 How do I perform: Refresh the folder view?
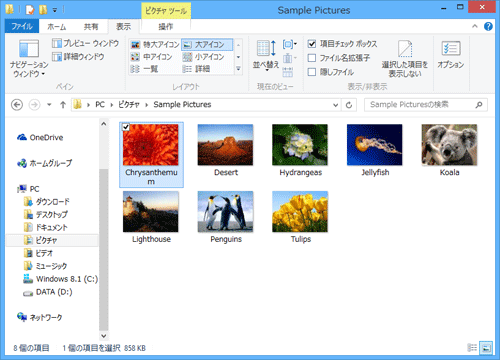tap(349, 105)
